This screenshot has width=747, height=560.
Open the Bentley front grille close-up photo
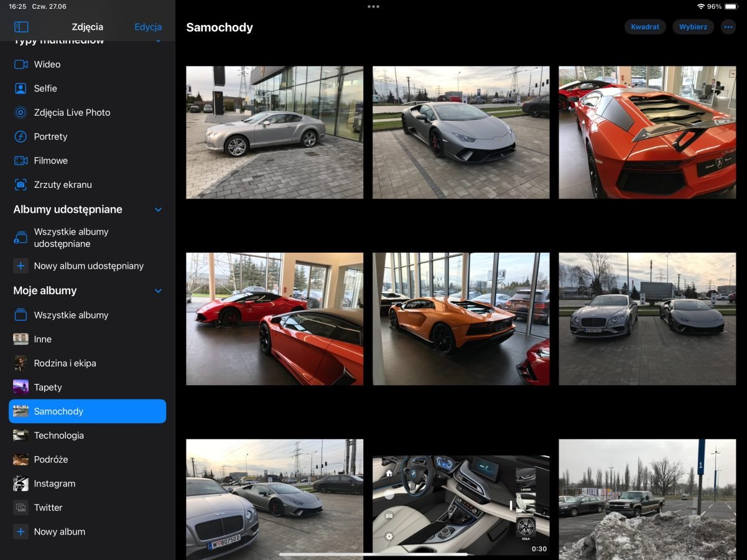pos(274,500)
